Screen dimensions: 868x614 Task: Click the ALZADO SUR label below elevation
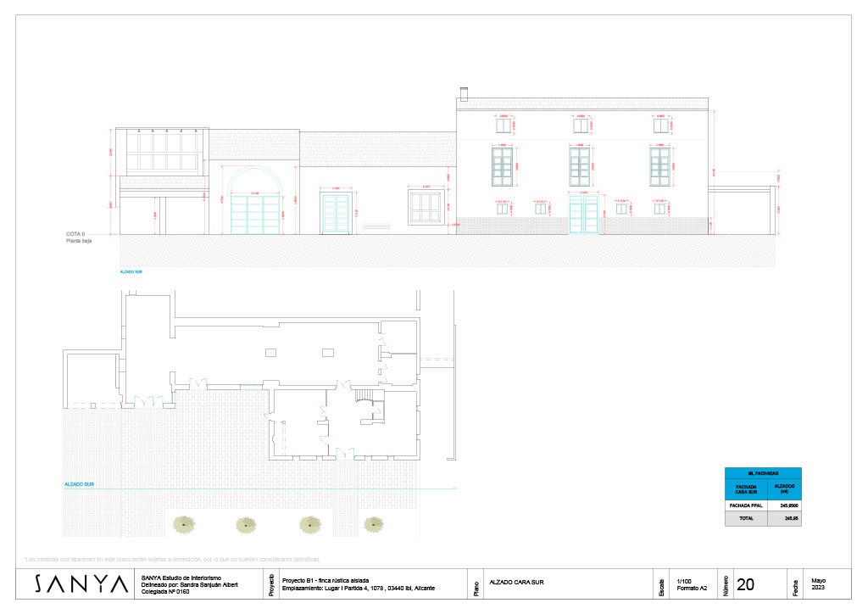131,274
